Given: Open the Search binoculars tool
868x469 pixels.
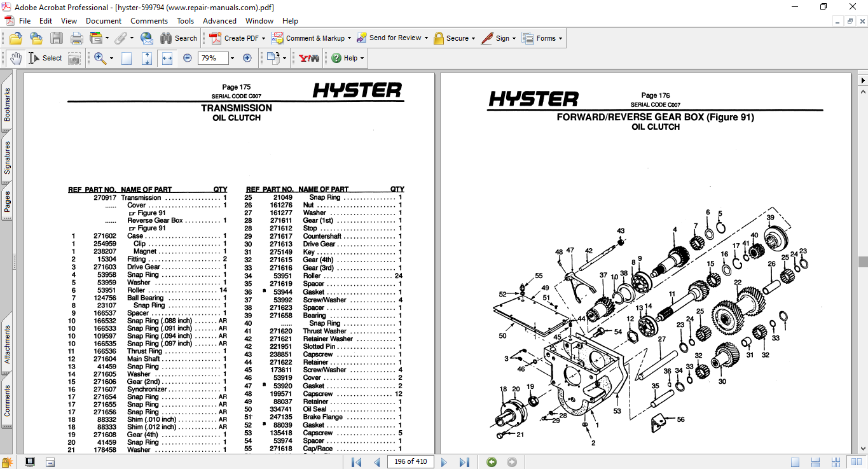Looking at the screenshot, I should tap(167, 38).
